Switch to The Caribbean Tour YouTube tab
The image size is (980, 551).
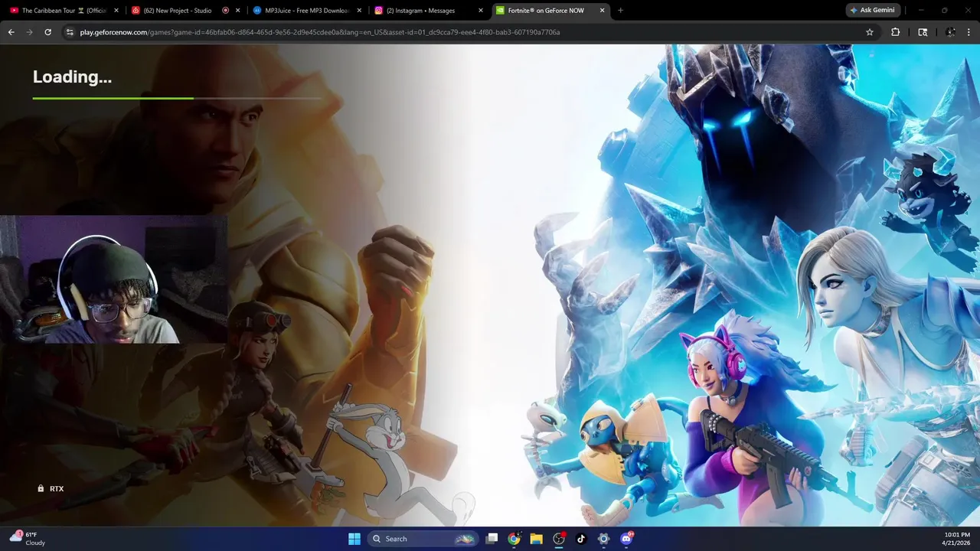64,11
